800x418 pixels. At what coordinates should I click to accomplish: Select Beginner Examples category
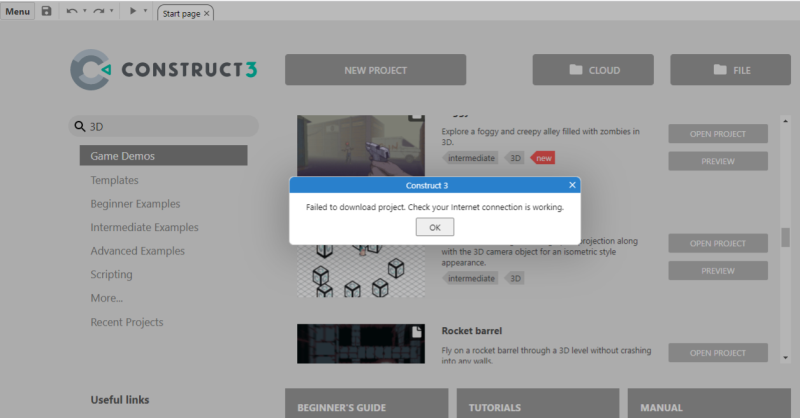tap(135, 204)
